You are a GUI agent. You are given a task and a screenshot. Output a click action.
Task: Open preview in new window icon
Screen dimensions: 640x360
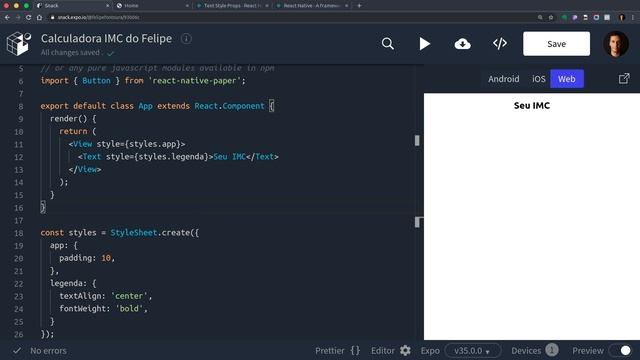624,78
